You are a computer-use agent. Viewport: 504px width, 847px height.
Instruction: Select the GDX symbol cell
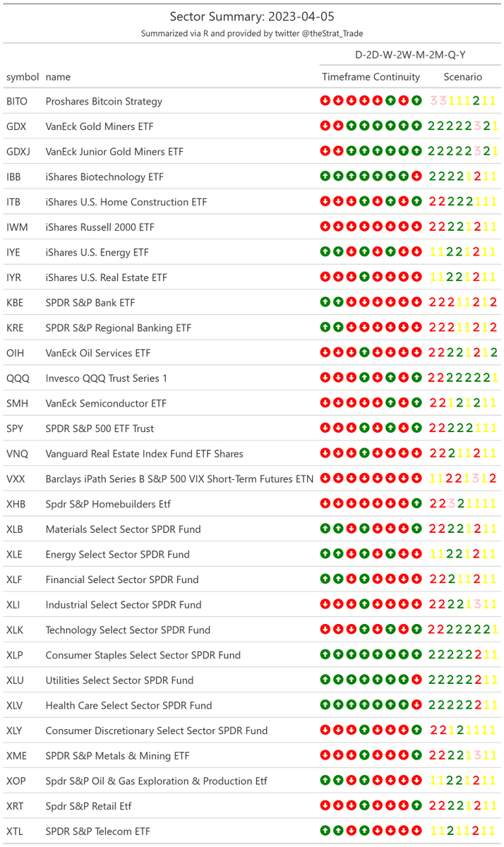[x=16, y=126]
